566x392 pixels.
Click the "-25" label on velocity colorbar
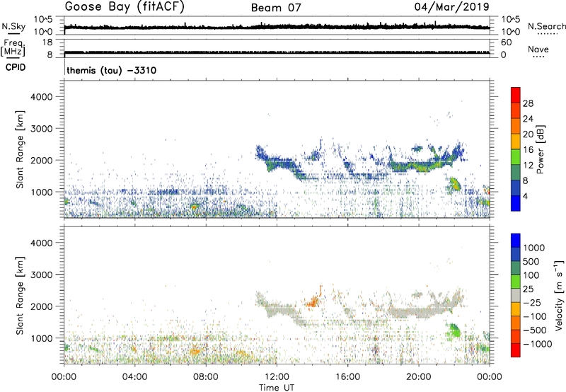532,303
